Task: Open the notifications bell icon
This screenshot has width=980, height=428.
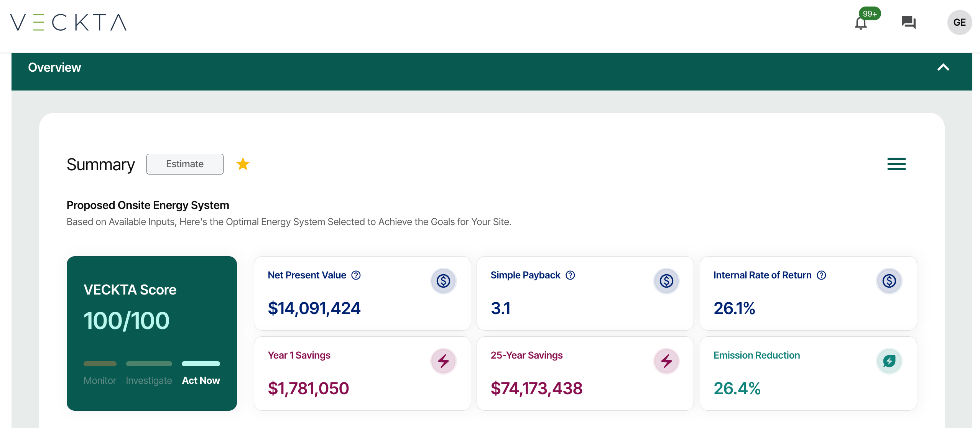Action: [861, 23]
